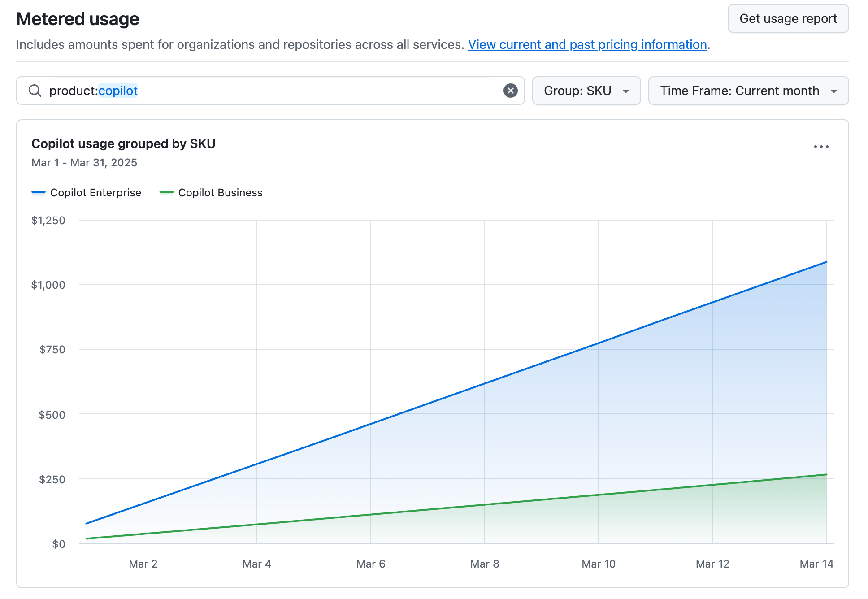Click the $1,000 y-axis label

click(48, 285)
